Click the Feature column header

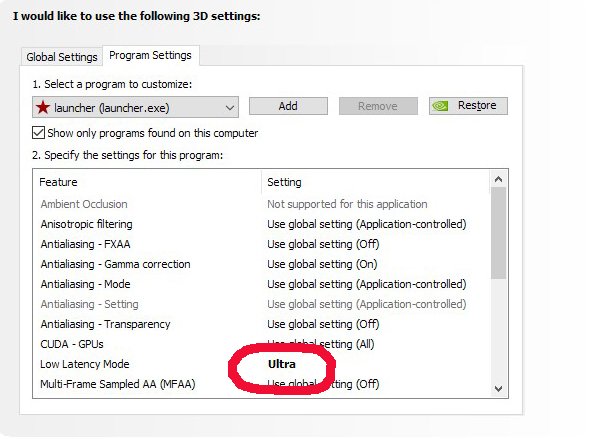click(x=58, y=182)
